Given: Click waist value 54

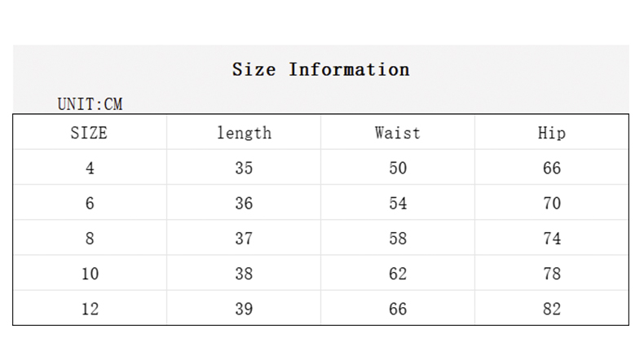Looking at the screenshot, I should click(398, 204).
